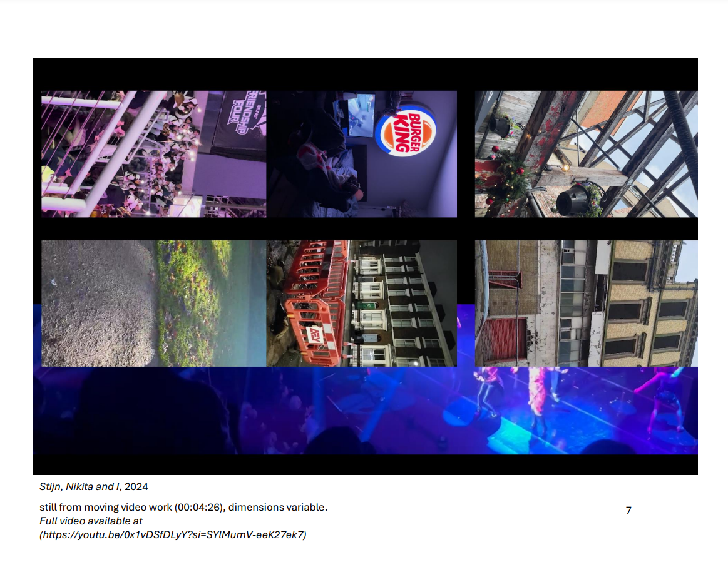Open the youtu.be full video link

[173, 534]
